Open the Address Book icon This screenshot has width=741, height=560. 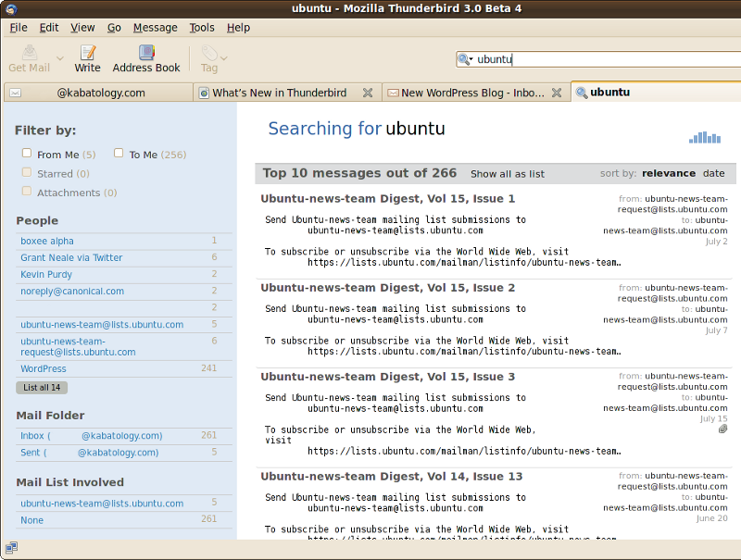coord(146,53)
